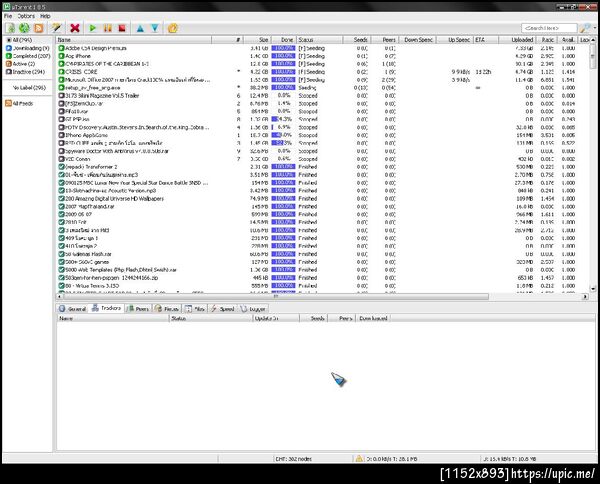Click the red X Remove icon

75,28
